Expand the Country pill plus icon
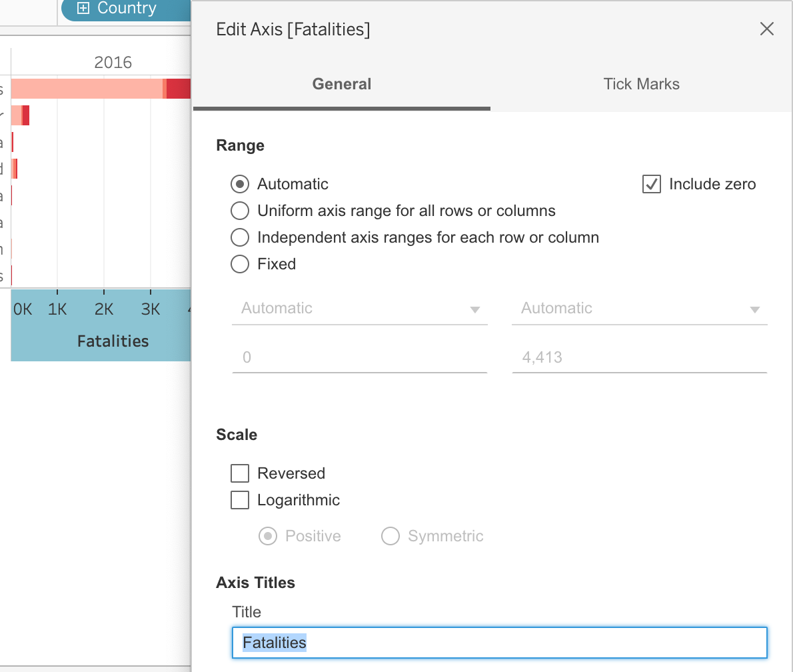Screen dimensions: 793x672 tap(83, 8)
